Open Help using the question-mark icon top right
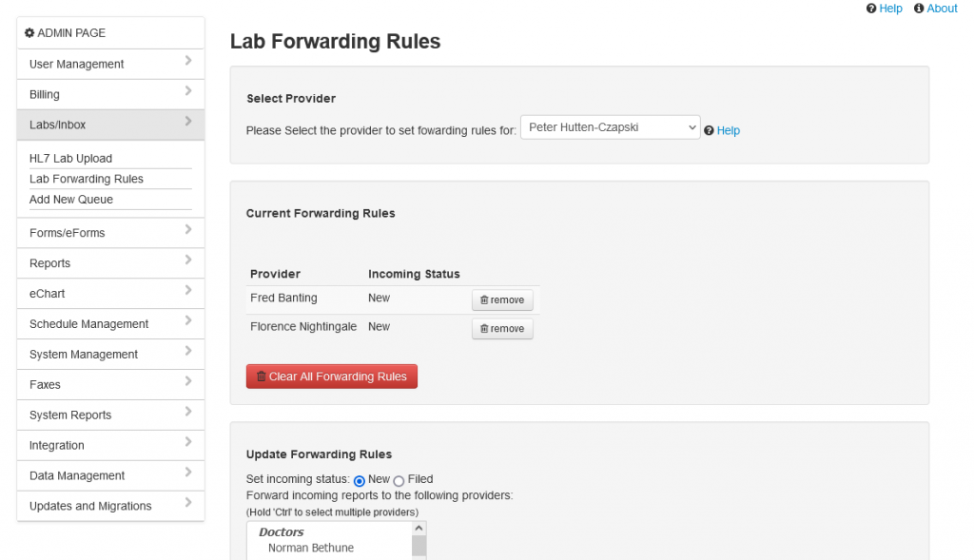974x560 pixels. [x=870, y=8]
